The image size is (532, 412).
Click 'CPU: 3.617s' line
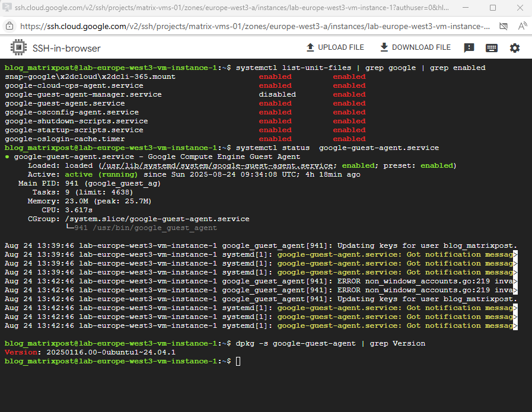pos(67,210)
